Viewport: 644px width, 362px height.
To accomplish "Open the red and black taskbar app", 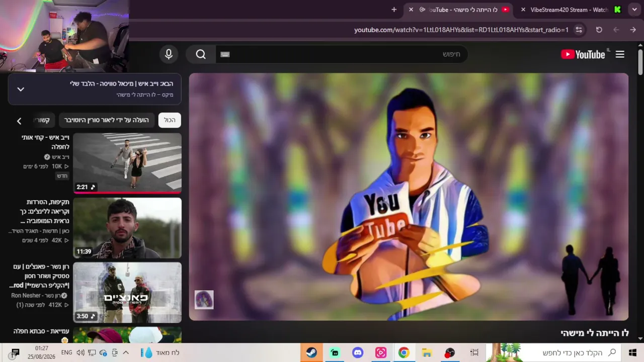I will point(450,352).
